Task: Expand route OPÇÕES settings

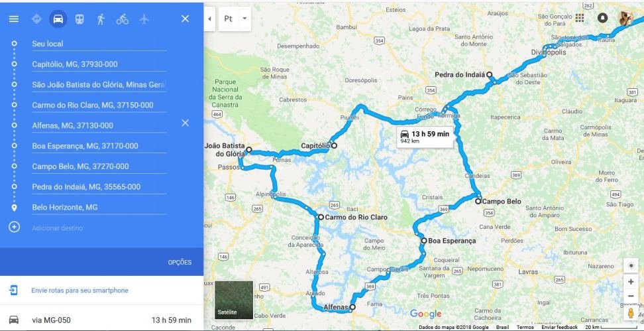Action: 180,262
